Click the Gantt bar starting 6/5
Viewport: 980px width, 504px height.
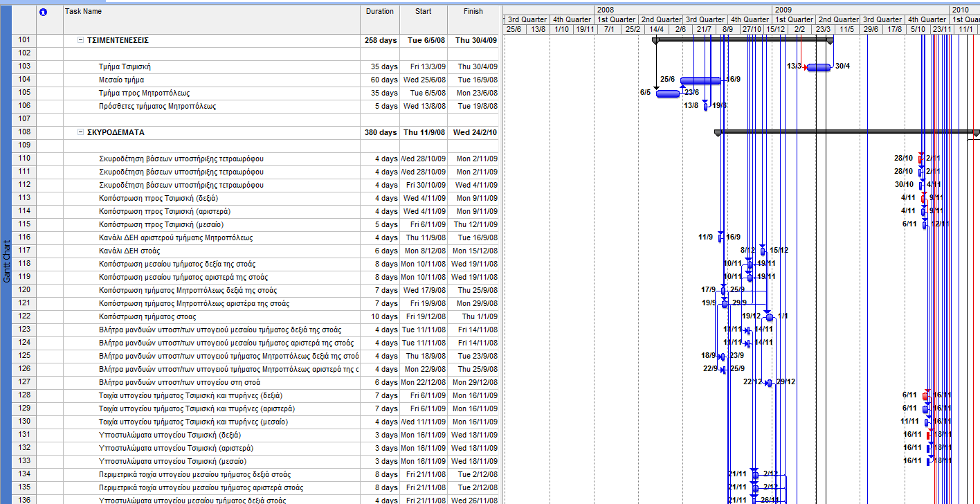(x=668, y=93)
